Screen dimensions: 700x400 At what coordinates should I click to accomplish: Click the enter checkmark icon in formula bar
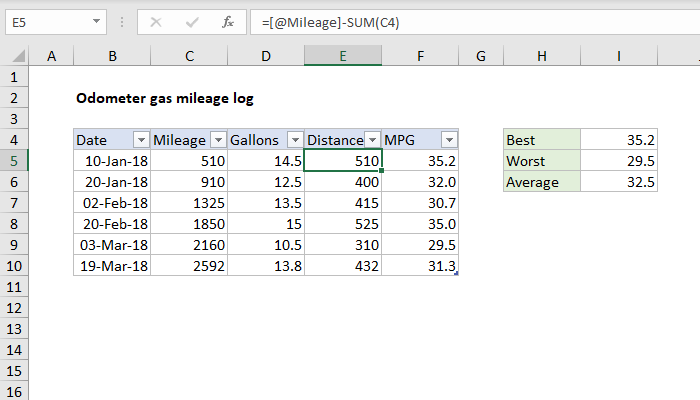coord(192,20)
